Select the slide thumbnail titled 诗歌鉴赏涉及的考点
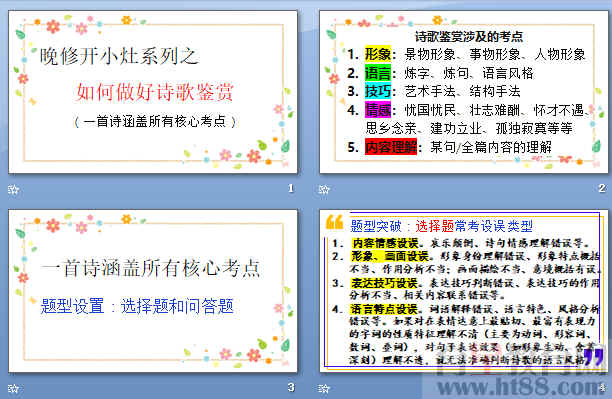 [464, 92]
